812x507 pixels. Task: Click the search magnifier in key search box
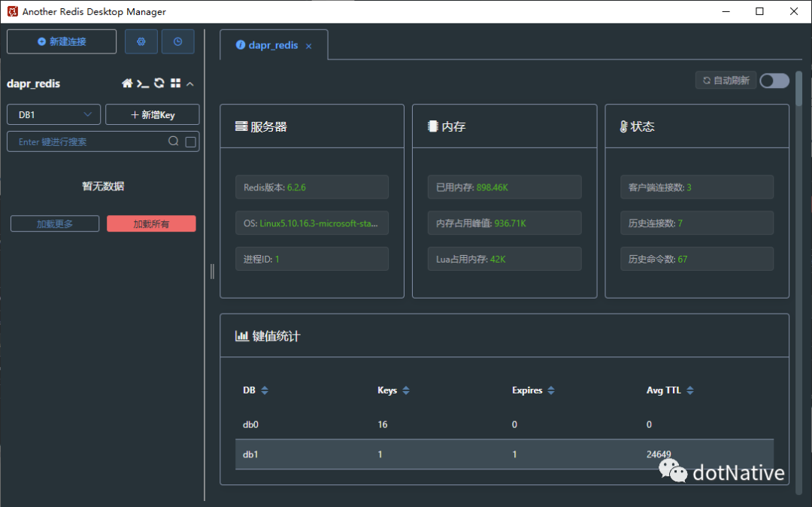point(172,141)
